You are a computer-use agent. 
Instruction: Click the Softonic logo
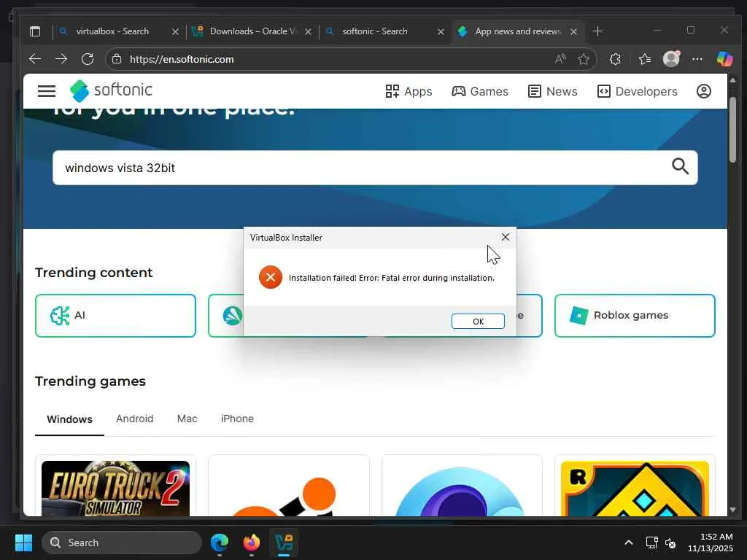[x=111, y=90]
